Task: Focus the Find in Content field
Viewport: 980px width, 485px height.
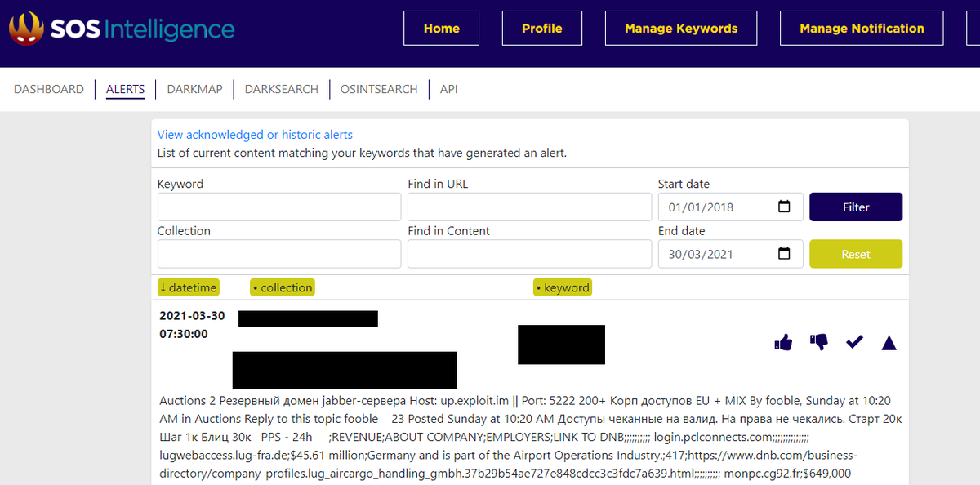Action: point(529,254)
